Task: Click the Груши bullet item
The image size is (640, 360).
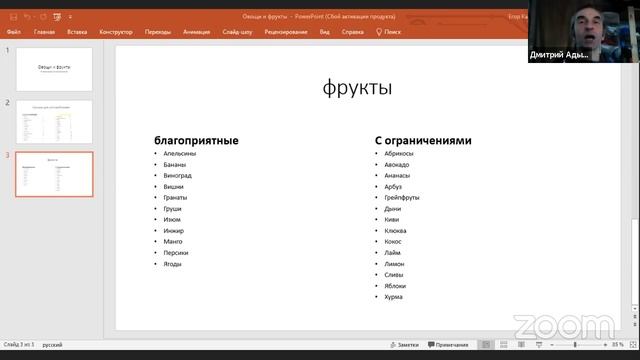Action: pos(172,209)
